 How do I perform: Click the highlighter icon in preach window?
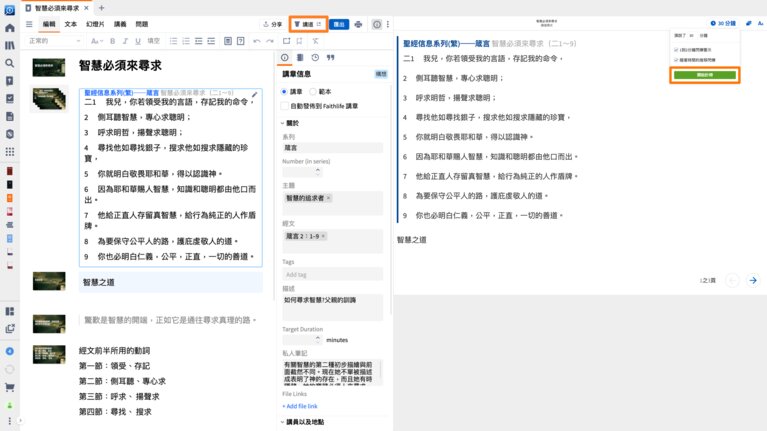click(x=748, y=23)
